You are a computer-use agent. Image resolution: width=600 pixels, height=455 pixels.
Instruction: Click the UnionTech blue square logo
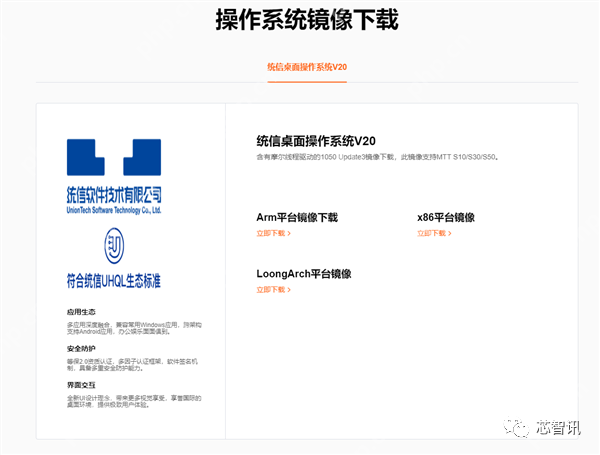click(x=114, y=157)
